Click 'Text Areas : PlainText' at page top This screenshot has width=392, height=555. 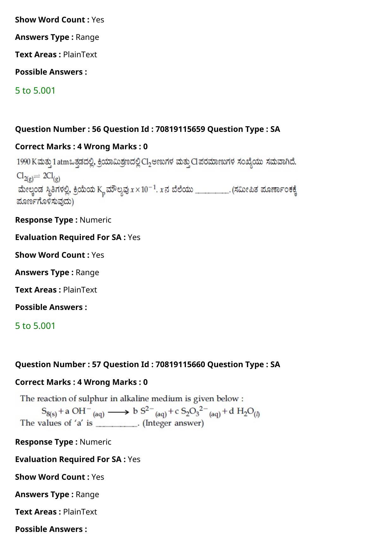tap(56, 54)
